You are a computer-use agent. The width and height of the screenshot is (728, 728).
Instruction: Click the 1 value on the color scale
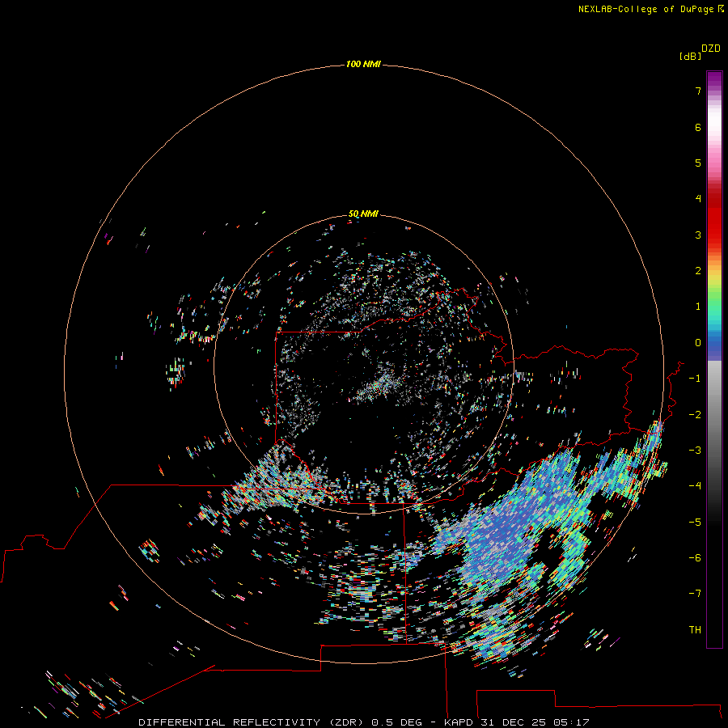click(x=698, y=307)
